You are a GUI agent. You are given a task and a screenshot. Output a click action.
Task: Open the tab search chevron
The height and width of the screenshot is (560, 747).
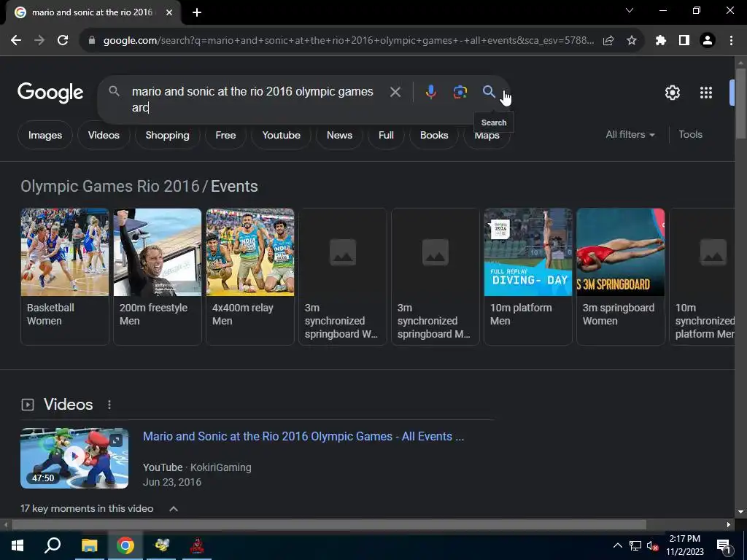(630, 10)
